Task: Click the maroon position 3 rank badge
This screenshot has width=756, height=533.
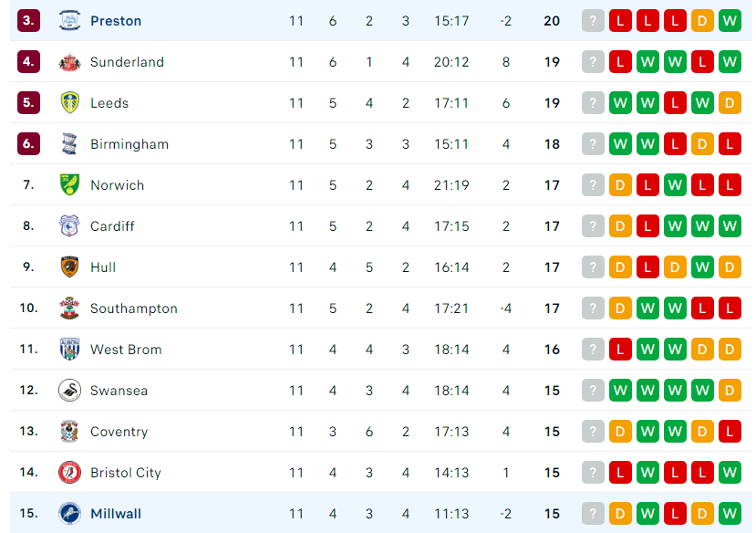Action: coord(28,21)
